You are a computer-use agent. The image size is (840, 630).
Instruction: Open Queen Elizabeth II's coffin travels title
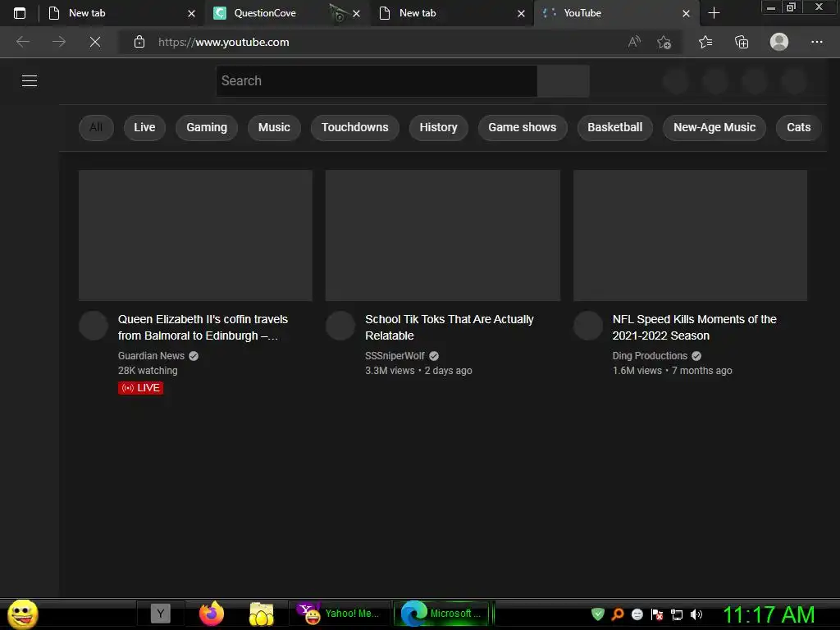(203, 327)
